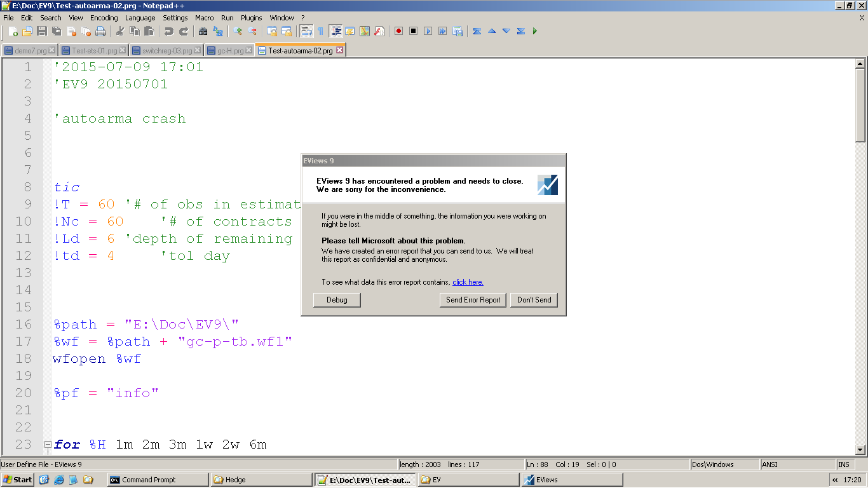
Task: Open the File menu
Action: (x=8, y=18)
